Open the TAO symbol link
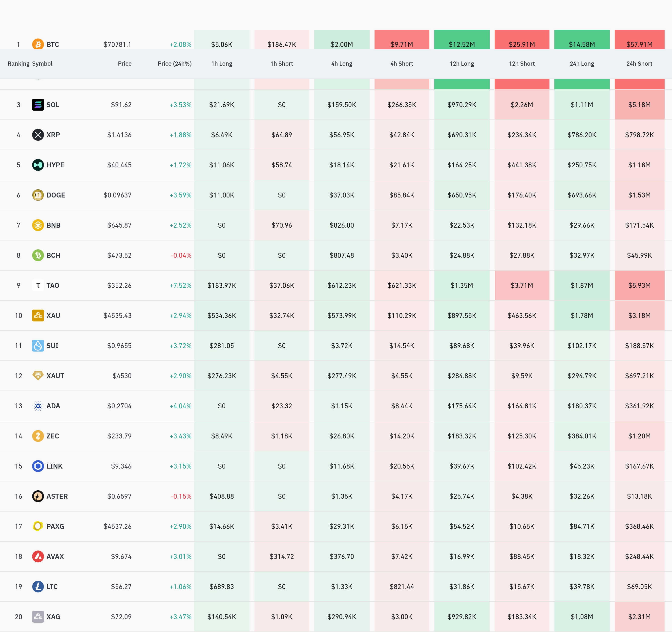The image size is (672, 632). click(x=53, y=285)
